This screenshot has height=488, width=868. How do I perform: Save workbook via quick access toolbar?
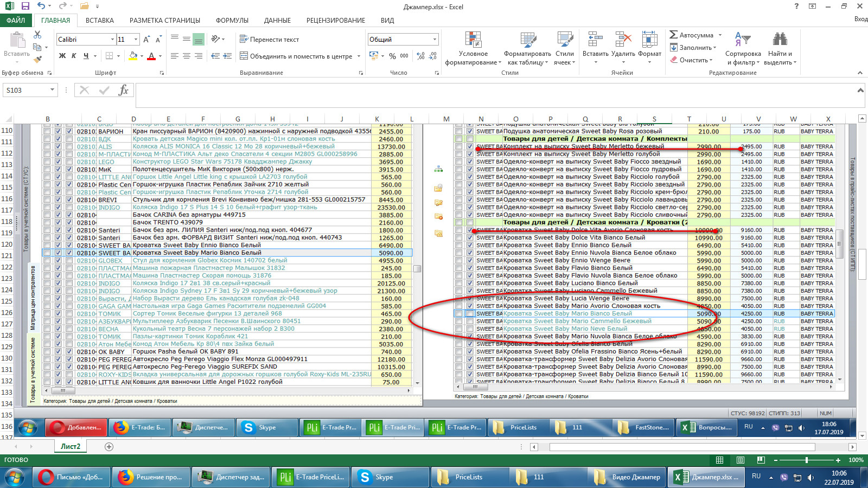click(25, 6)
